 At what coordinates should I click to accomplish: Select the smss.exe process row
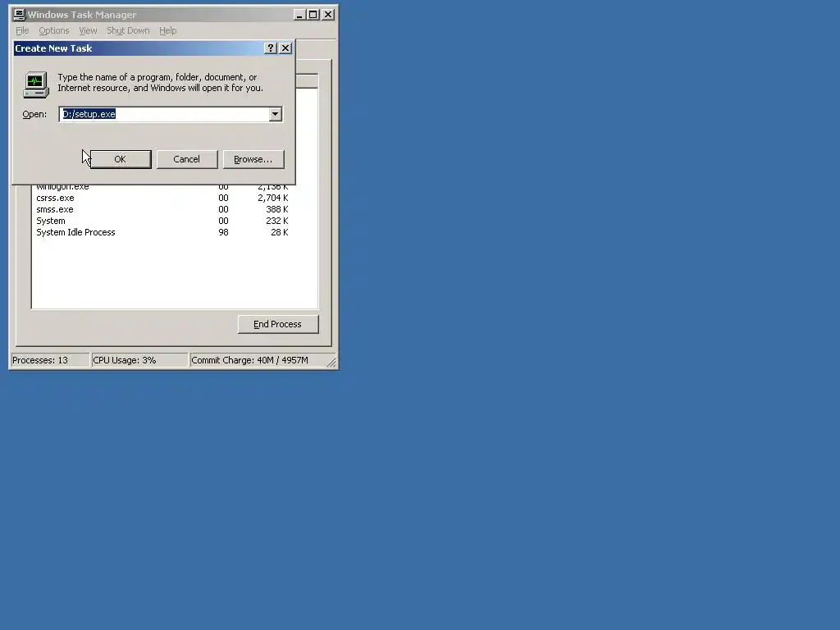pos(162,209)
